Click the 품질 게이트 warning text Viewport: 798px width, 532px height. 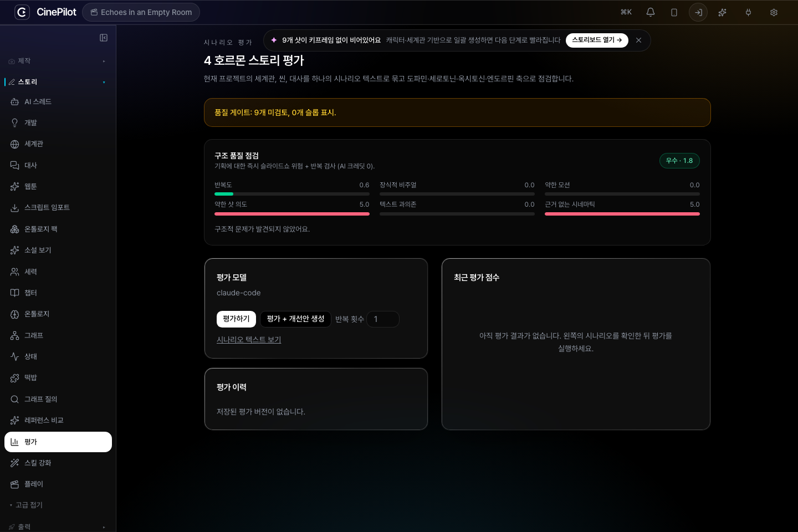275,112
